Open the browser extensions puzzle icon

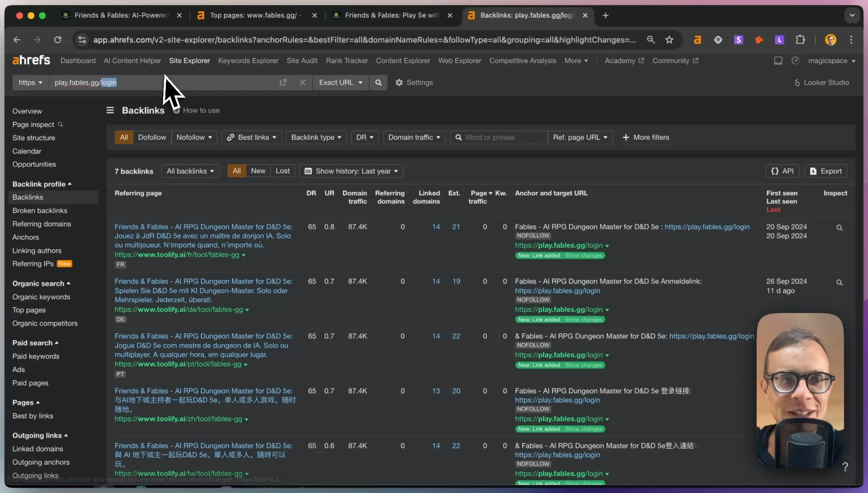point(800,40)
